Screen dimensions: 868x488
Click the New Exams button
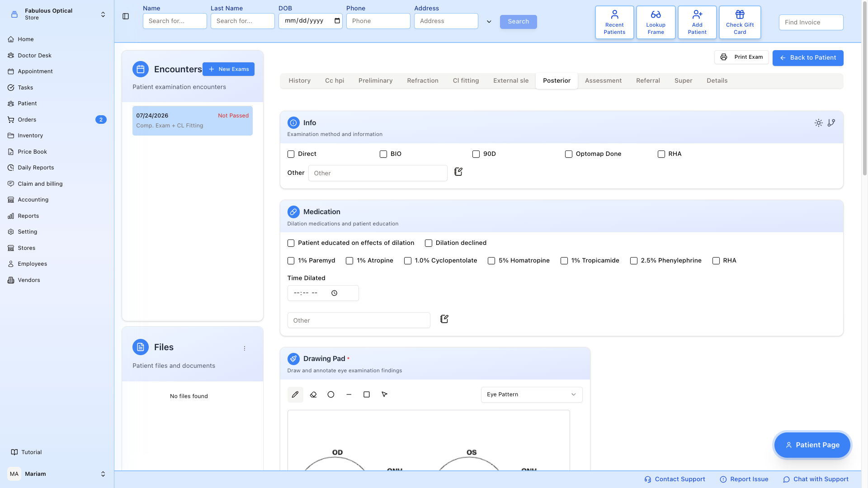click(x=229, y=69)
